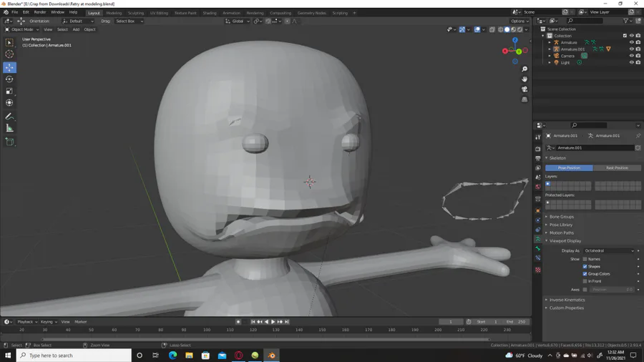644x362 pixels.
Task: Click the Pose Position button
Action: pyautogui.click(x=569, y=168)
